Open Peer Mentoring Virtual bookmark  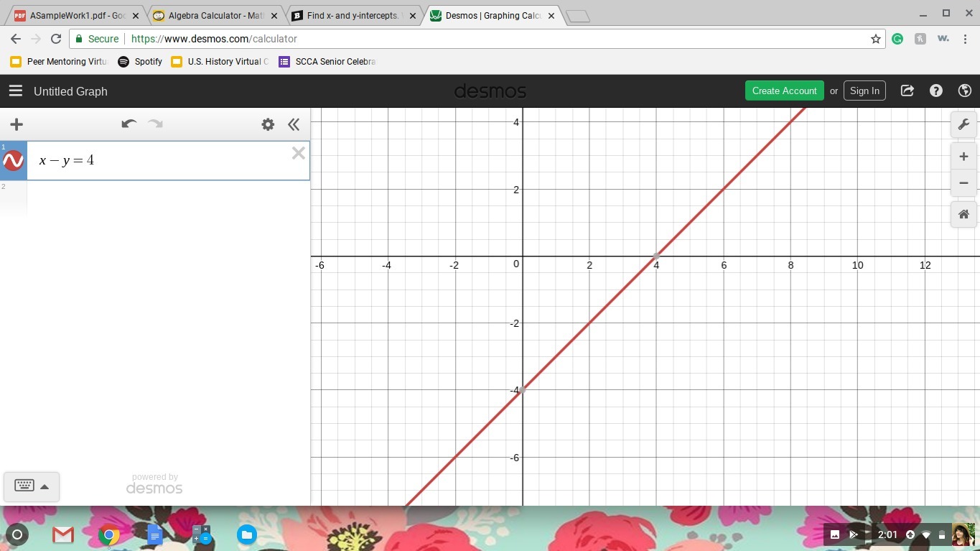click(59, 62)
